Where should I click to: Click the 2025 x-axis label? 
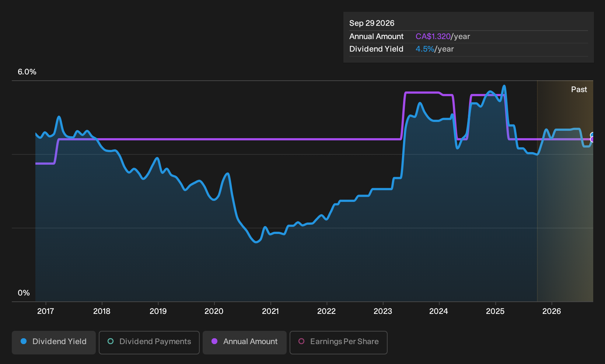coord(495,311)
